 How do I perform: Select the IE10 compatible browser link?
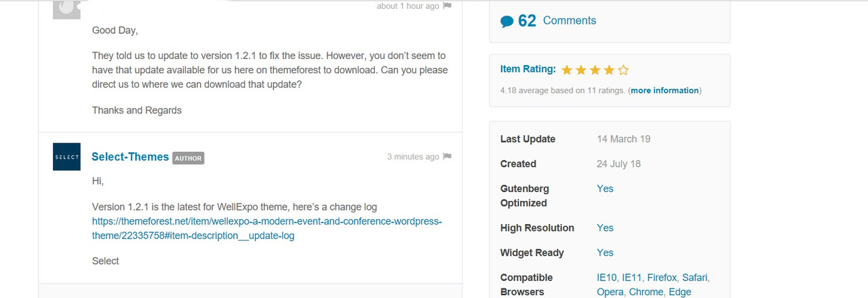(606, 278)
